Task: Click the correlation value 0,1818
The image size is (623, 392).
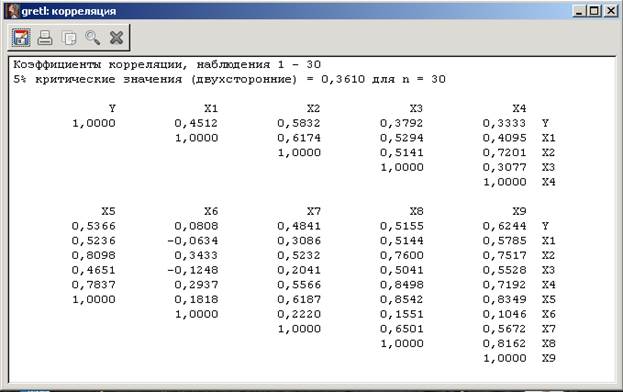Action: click(196, 299)
